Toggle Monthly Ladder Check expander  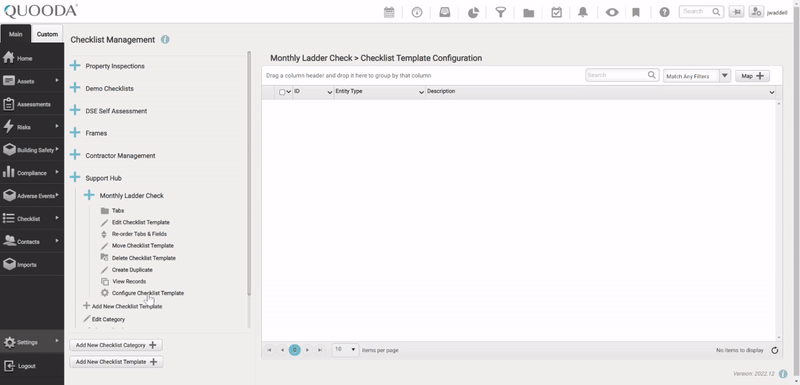89,195
